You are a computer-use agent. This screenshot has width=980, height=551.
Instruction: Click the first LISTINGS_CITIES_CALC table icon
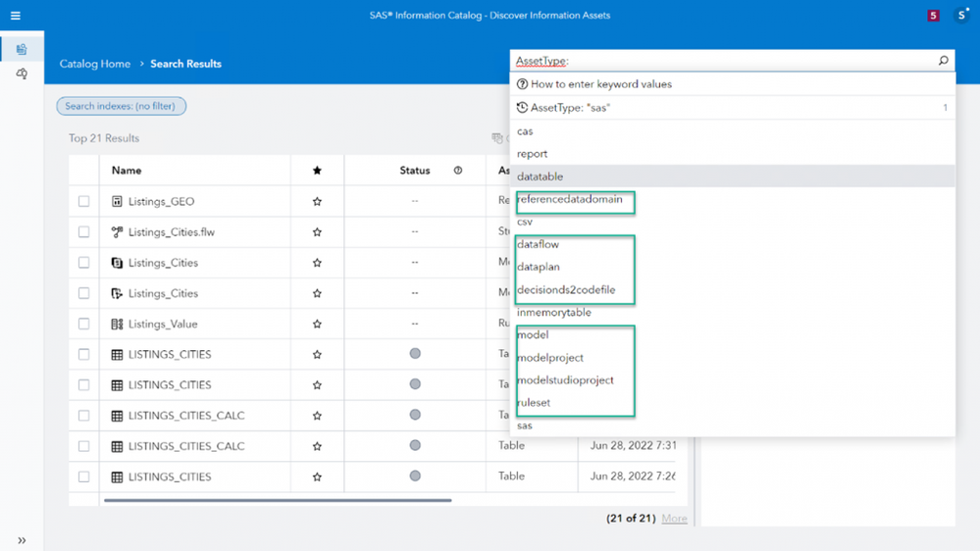click(117, 416)
